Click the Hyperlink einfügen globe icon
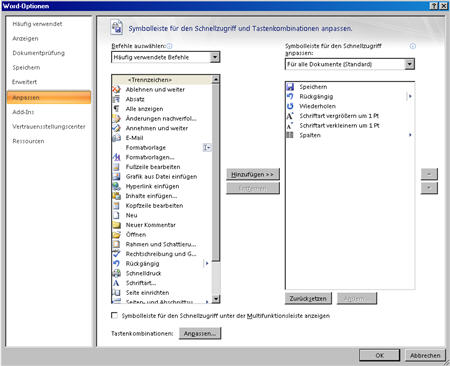This screenshot has width=450, height=366. coord(116,186)
